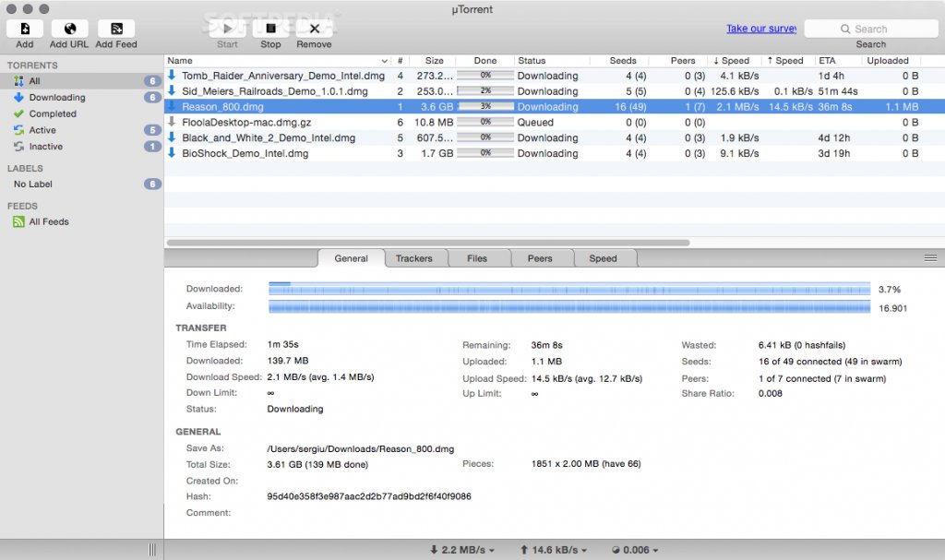The height and width of the screenshot is (560, 945).
Task: Click the Search input field
Action: click(871, 29)
